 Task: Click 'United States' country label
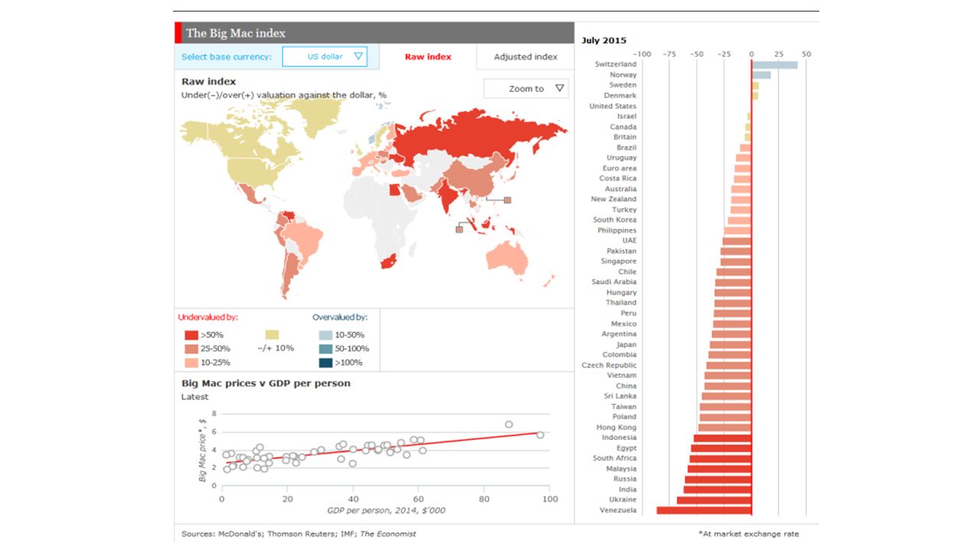(612, 106)
